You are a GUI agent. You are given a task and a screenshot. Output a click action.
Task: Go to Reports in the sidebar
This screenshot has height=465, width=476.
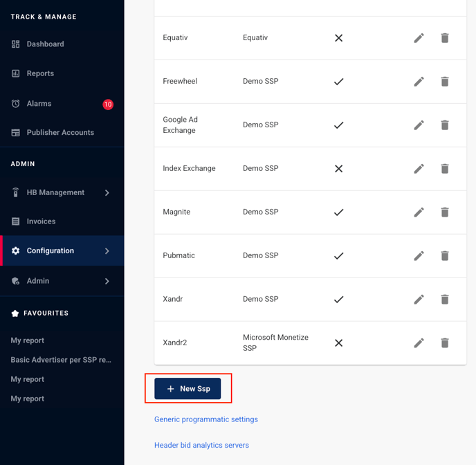click(x=62, y=73)
